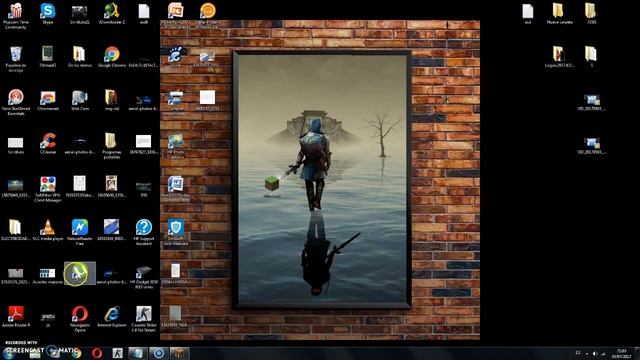The height and width of the screenshot is (360, 640).
Task: Open the ELECTRICIDAD folder
Action: click(x=16, y=230)
